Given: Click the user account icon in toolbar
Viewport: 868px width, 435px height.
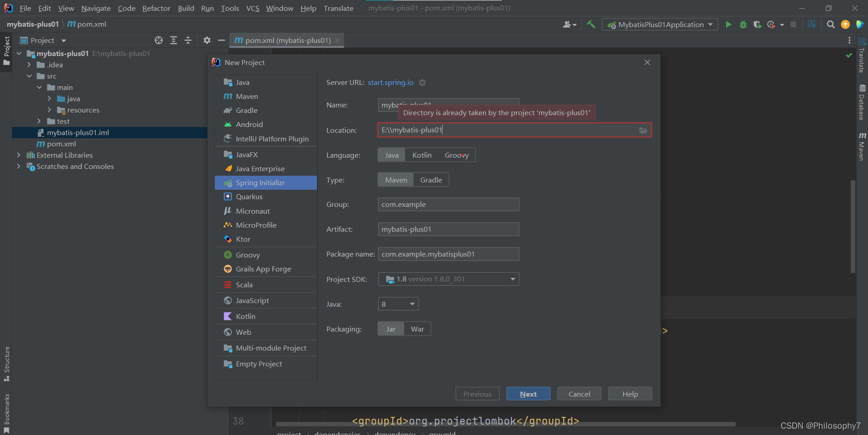Looking at the screenshot, I should click(569, 24).
